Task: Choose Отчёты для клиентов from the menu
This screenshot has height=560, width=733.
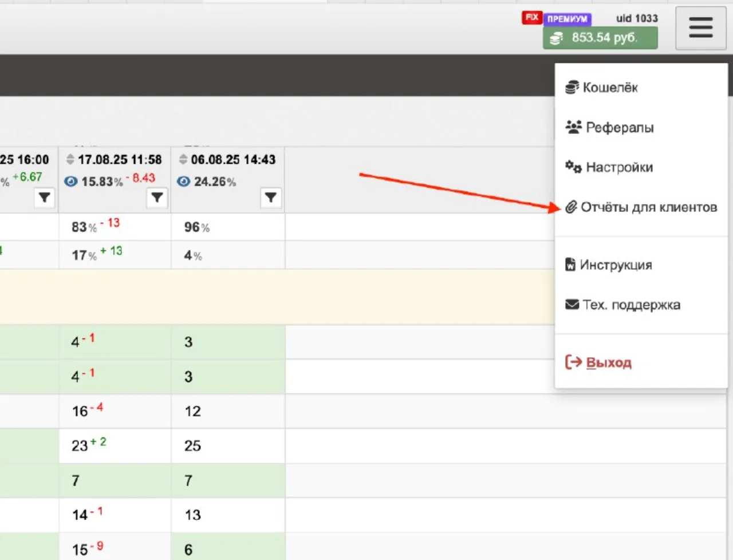Action: click(641, 207)
